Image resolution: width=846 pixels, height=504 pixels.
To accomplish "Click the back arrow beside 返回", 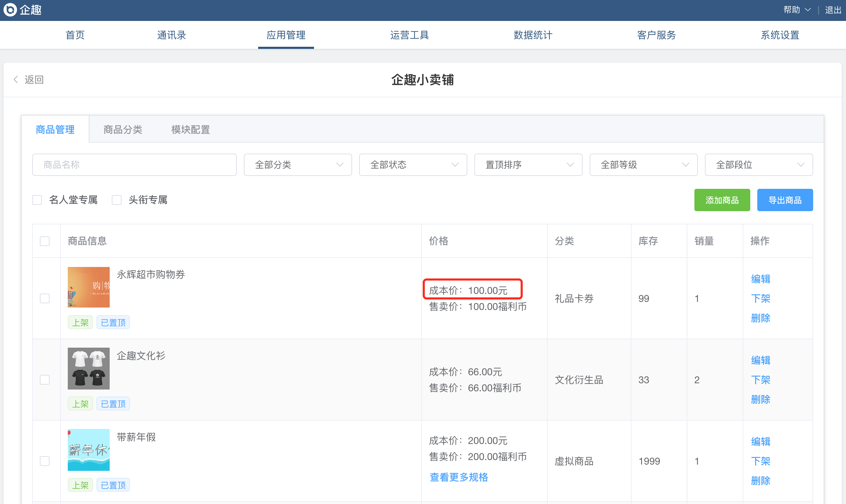I will [16, 80].
